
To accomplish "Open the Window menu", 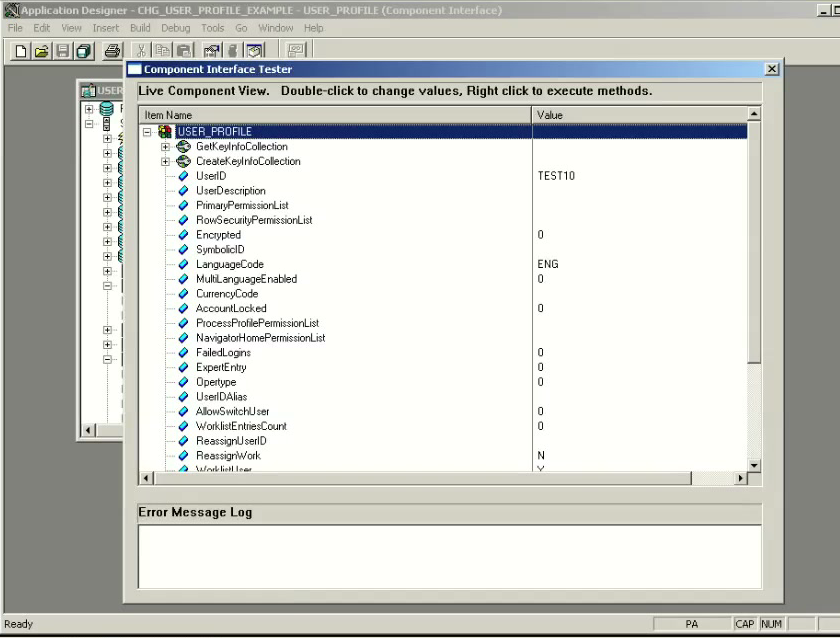I will [276, 28].
